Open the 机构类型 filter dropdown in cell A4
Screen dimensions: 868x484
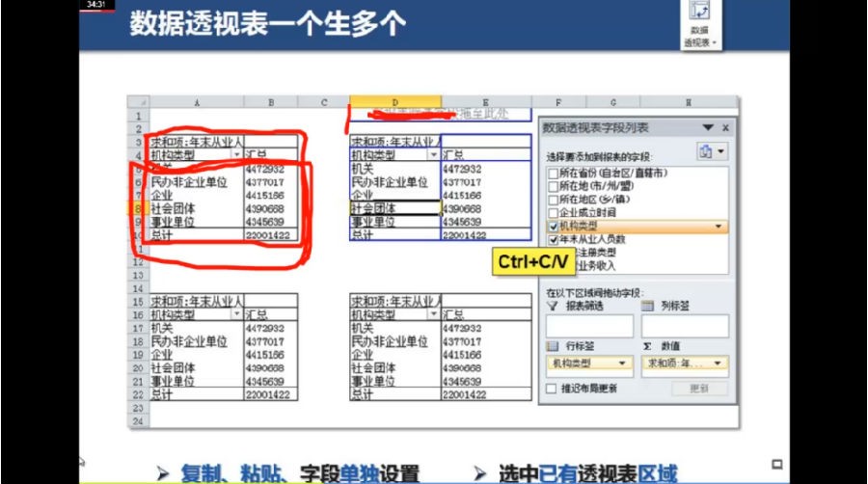coord(237,155)
